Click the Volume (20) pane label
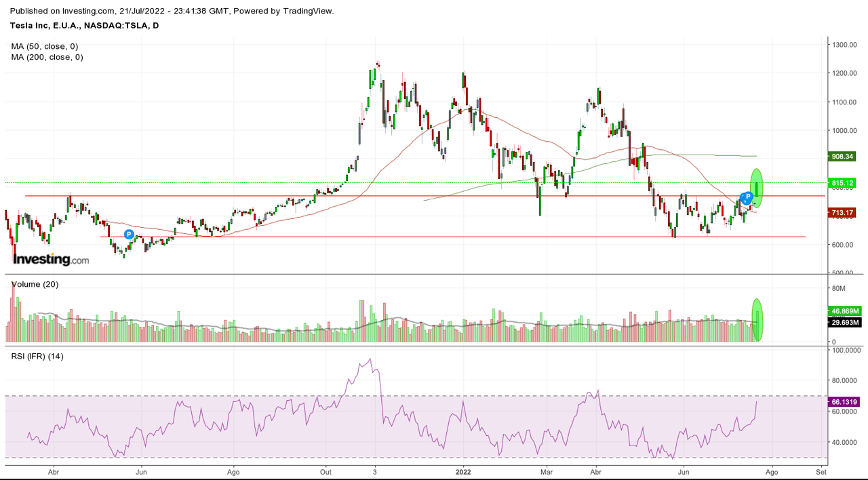 [35, 284]
